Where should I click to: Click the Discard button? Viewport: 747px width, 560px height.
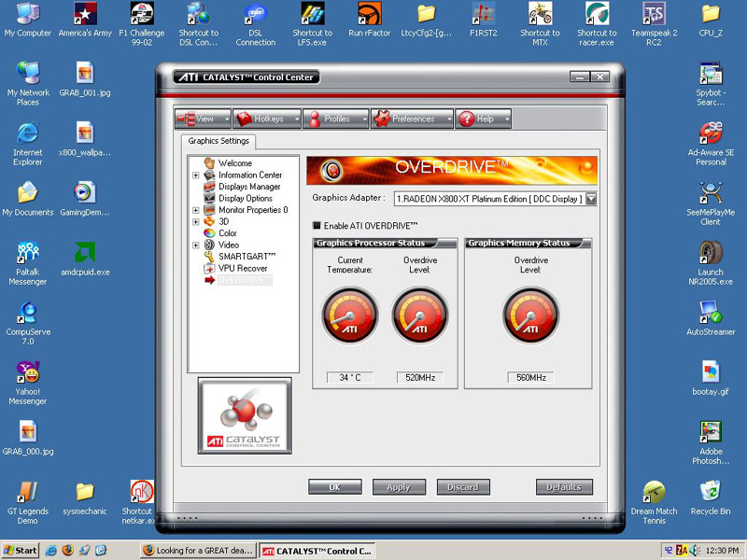[463, 487]
